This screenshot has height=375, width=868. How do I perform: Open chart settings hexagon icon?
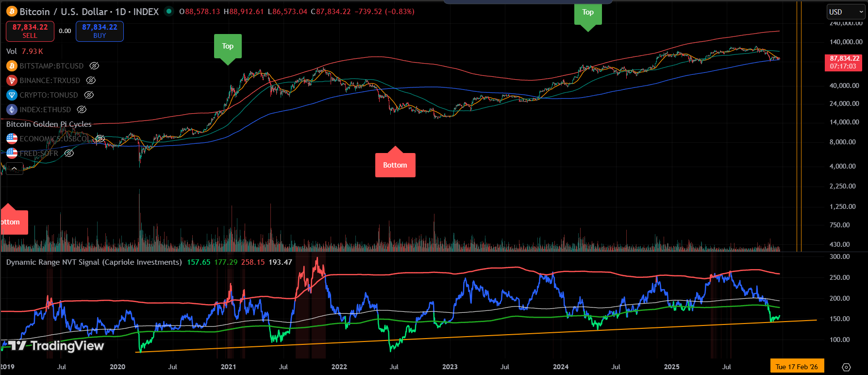click(846, 367)
